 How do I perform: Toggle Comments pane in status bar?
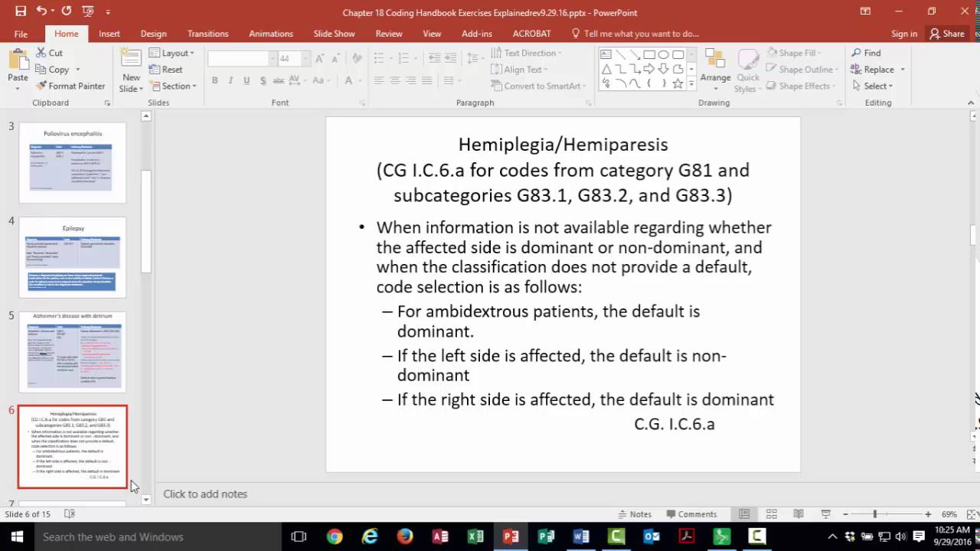[x=691, y=514]
